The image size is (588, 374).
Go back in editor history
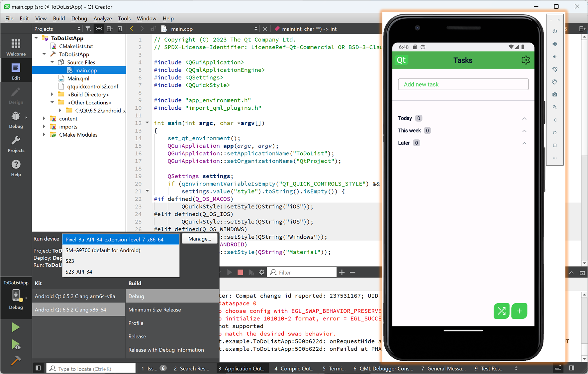pos(132,29)
